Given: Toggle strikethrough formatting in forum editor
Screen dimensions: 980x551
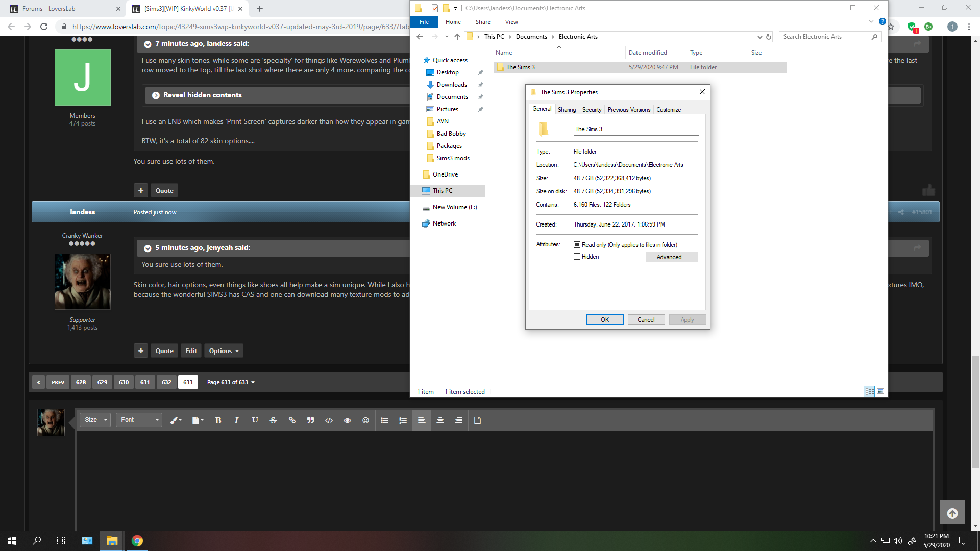Looking at the screenshot, I should click(x=273, y=420).
